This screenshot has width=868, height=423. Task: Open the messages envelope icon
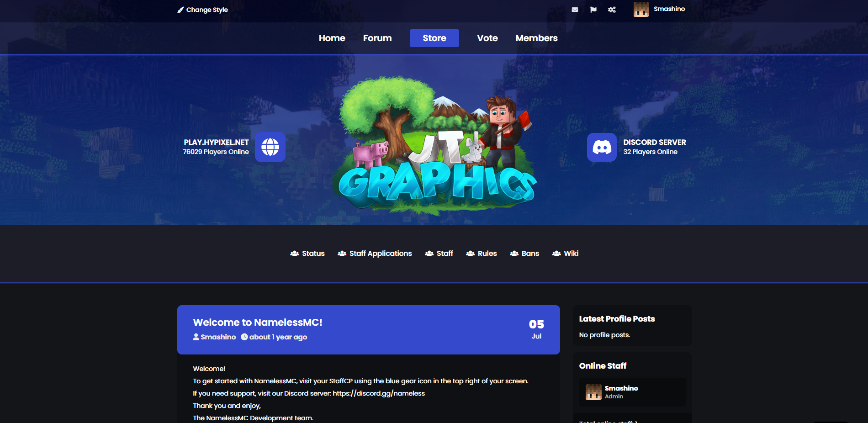[575, 10]
